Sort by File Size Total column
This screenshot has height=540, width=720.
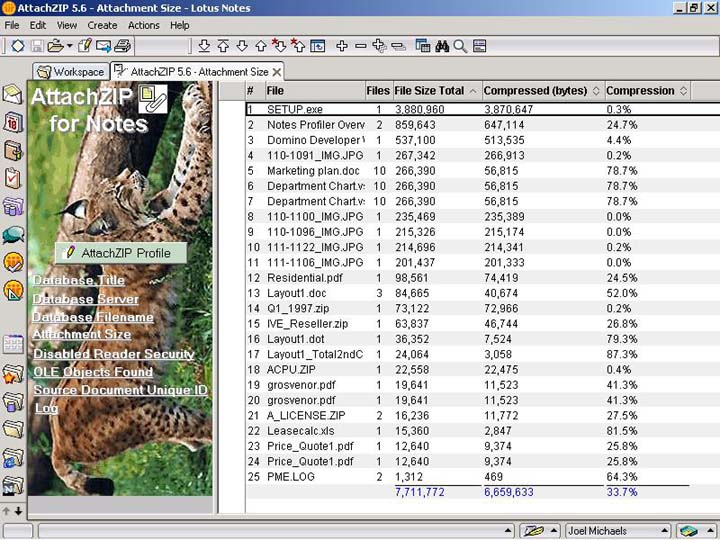pyautogui.click(x=430, y=91)
